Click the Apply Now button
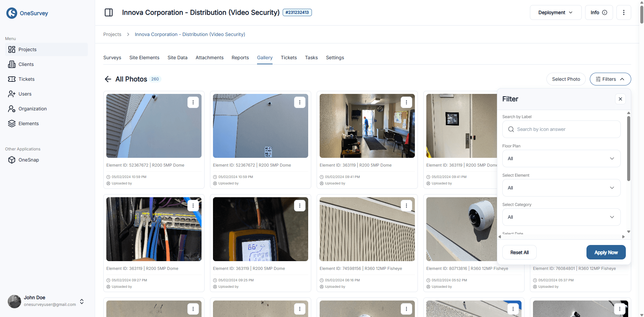This screenshot has height=317, width=644. 606,252
